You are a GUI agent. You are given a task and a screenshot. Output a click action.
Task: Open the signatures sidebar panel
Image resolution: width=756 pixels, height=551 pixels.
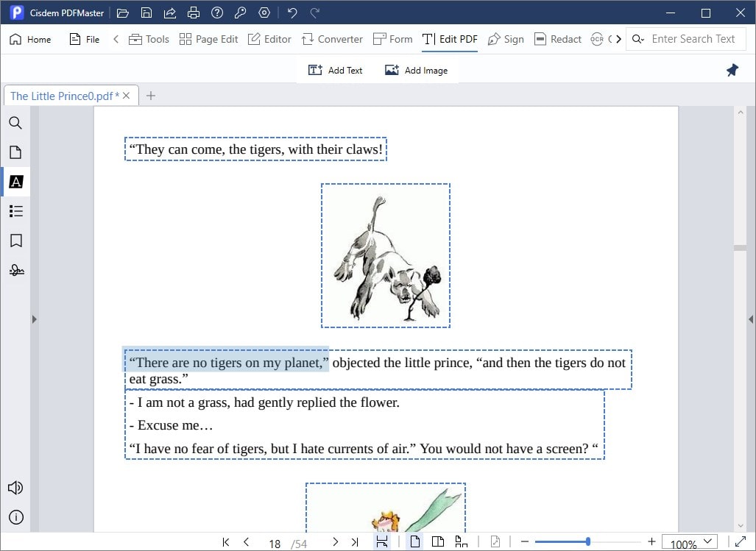pos(15,270)
